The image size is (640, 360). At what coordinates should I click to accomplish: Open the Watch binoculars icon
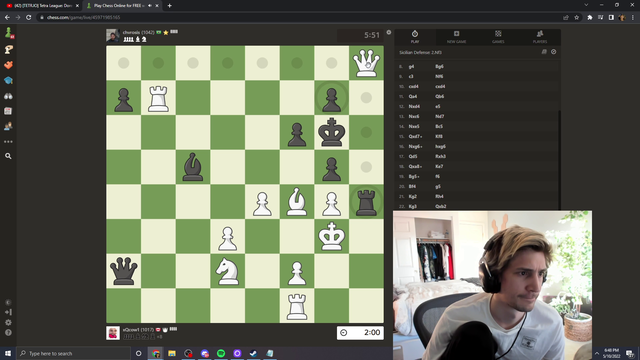coord(8,96)
